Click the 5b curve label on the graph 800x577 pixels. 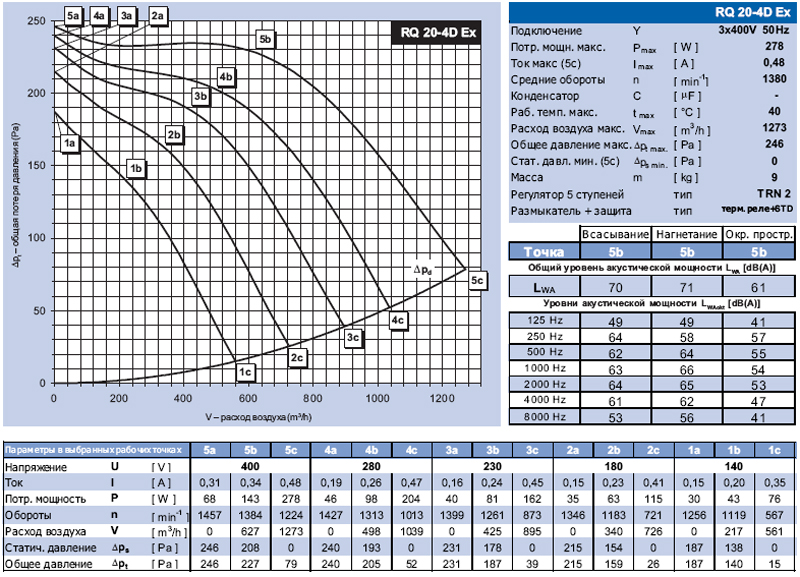click(x=265, y=39)
